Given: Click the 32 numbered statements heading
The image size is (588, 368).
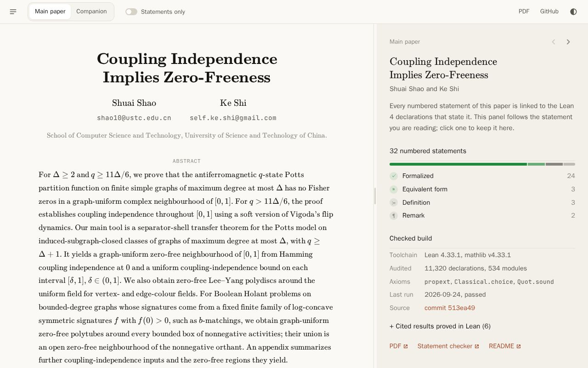Looking at the screenshot, I should (x=428, y=151).
